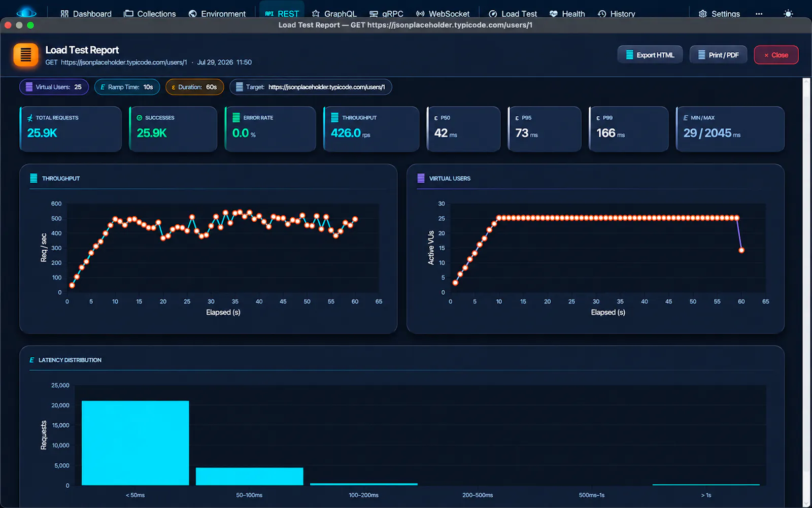The image size is (812, 508).
Task: Click the Export HTML button
Action: 650,55
